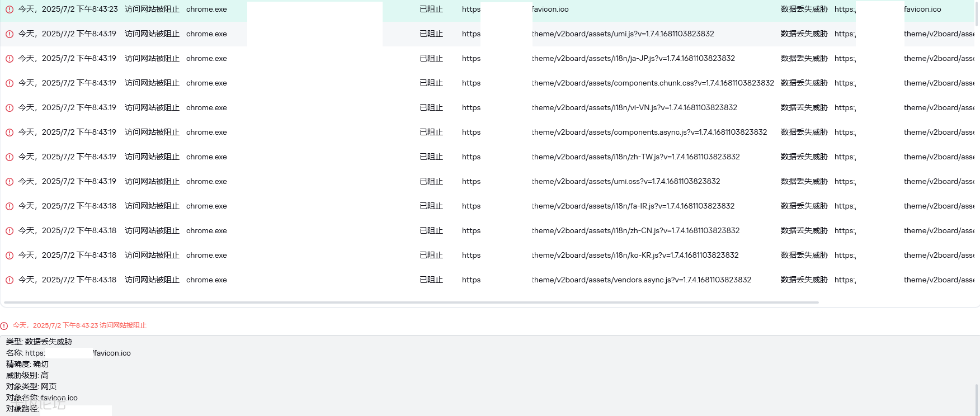This screenshot has width=980, height=416.
Task: Click 已阻止 status on the vi-VN.js row
Action: (x=431, y=107)
